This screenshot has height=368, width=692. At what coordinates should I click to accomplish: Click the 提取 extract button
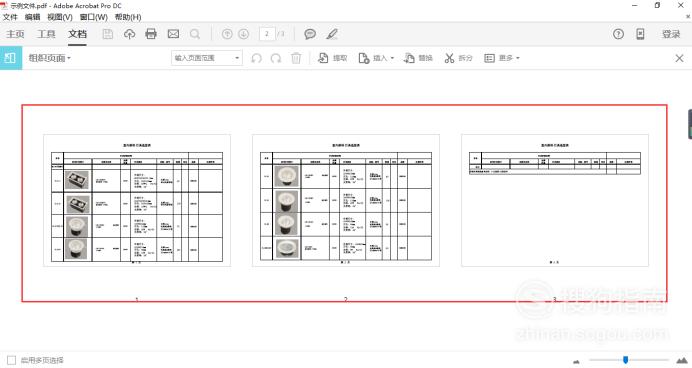(x=333, y=58)
